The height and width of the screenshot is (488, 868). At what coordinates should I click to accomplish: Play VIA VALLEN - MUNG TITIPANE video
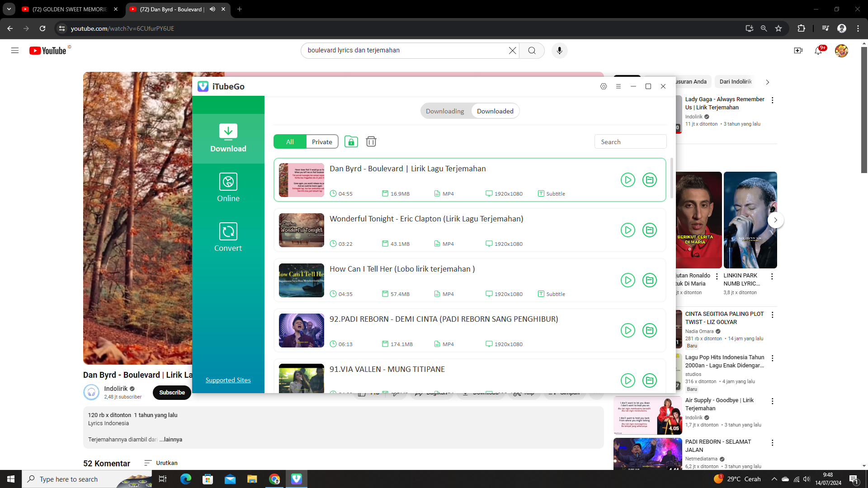[628, 380]
